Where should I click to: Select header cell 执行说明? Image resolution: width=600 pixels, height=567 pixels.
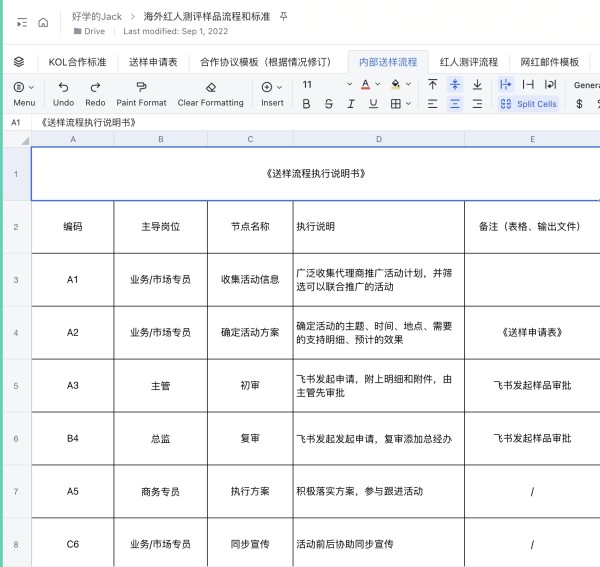pos(379,227)
